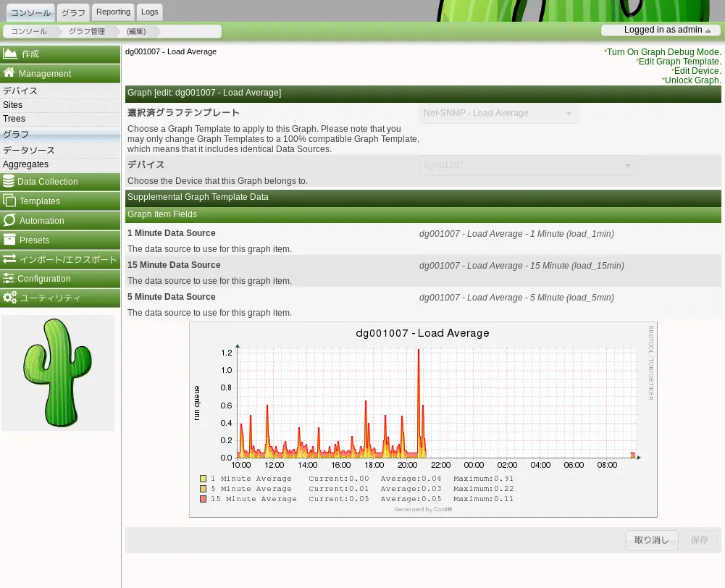725x588 pixels.
Task: Click the database icon beside Data Collection
Action: click(x=9, y=181)
